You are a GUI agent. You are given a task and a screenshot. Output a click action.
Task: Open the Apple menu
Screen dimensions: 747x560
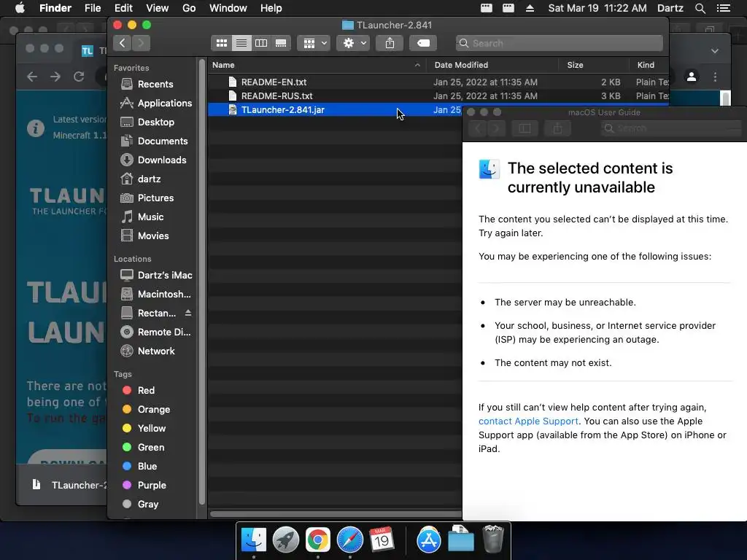(x=20, y=8)
